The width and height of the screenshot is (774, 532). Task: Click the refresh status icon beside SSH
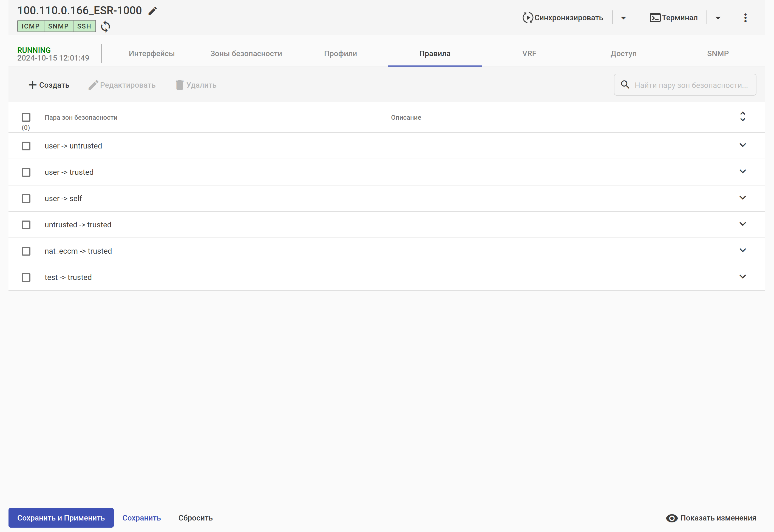point(106,26)
